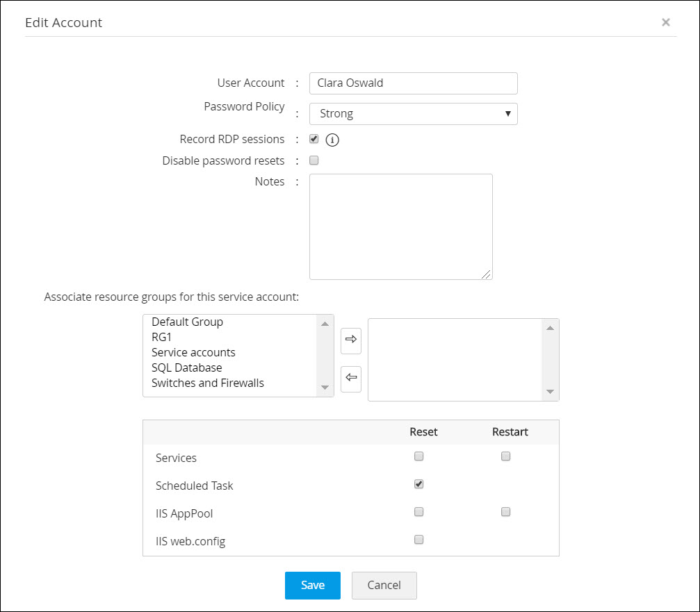This screenshot has width=700, height=612.
Task: Enable Disable password resets checkbox
Action: pos(314,160)
